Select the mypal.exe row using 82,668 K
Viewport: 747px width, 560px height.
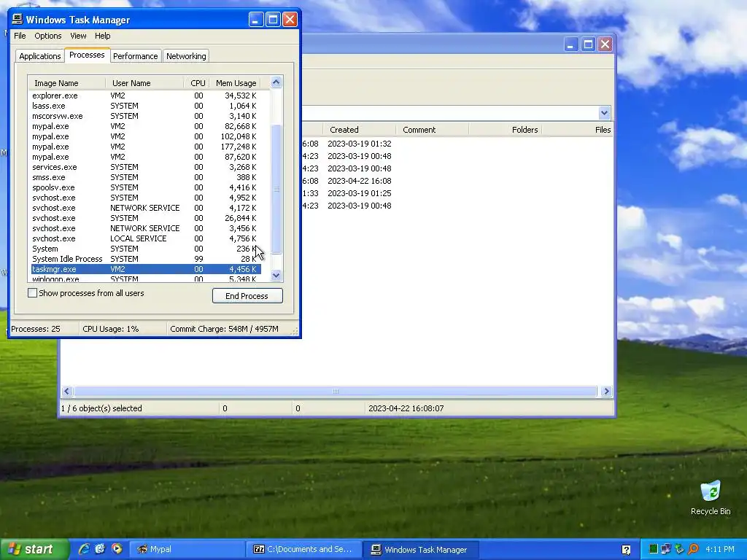pyautogui.click(x=145, y=126)
